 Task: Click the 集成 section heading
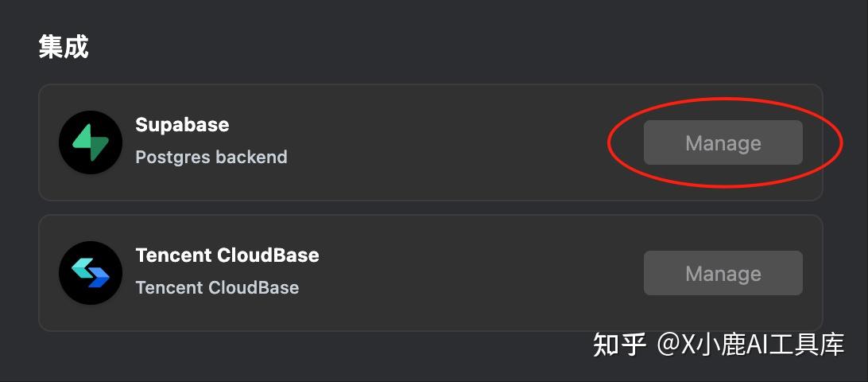coord(64,47)
